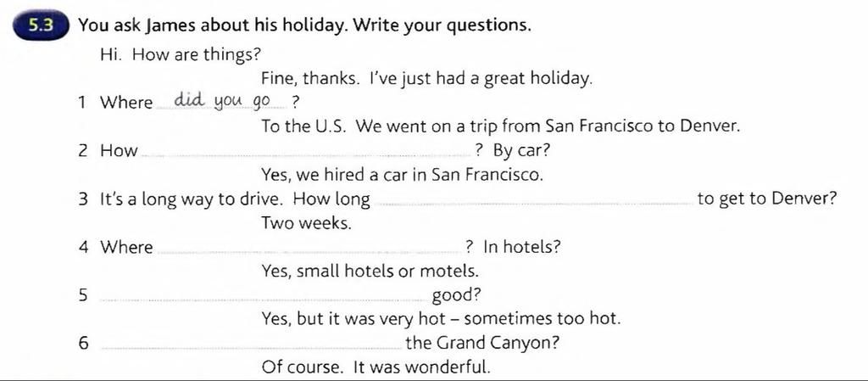Click the blank line after "How" in question 2
The height and width of the screenshot is (381, 868).
tap(306, 155)
